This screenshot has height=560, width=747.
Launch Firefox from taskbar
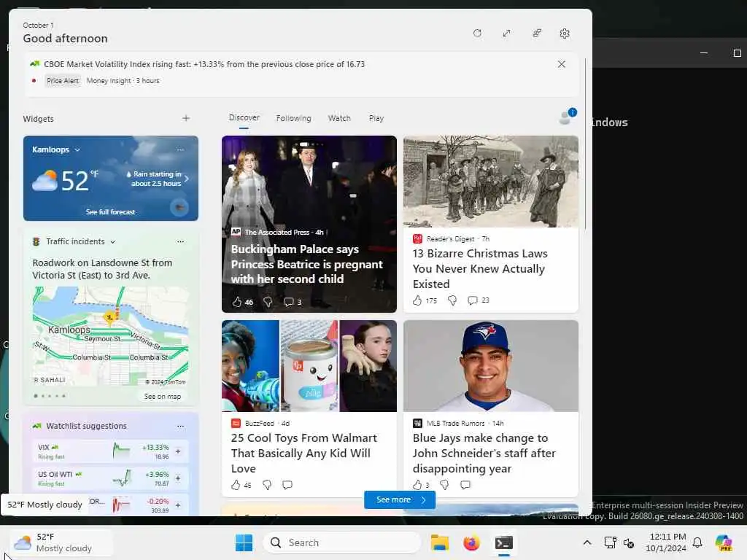471,542
